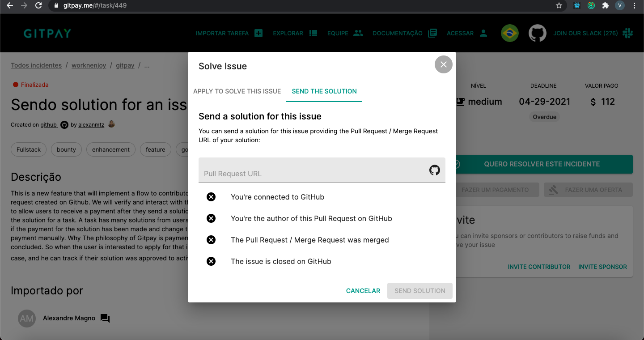Focus the Pull Request URL field
644x340 pixels.
tap(322, 170)
